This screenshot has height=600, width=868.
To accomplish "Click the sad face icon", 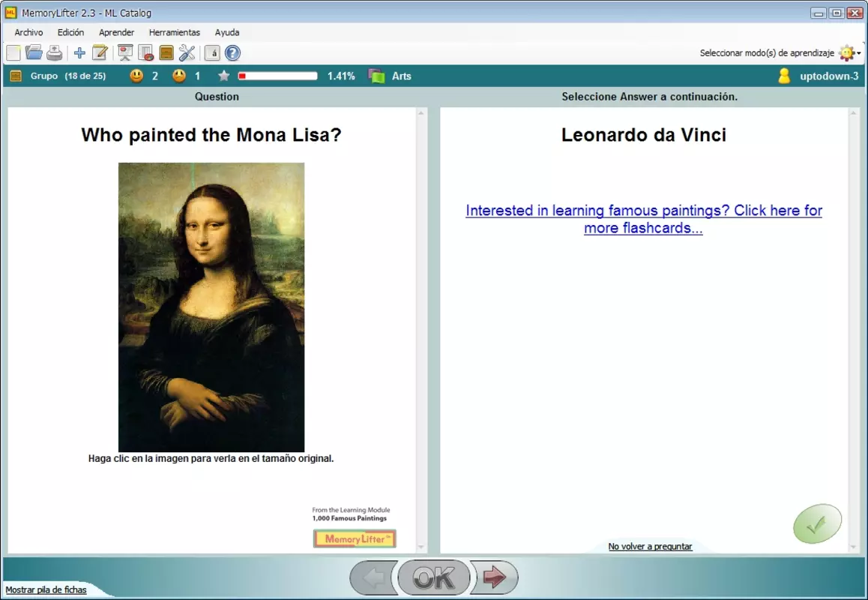I will tap(179, 76).
